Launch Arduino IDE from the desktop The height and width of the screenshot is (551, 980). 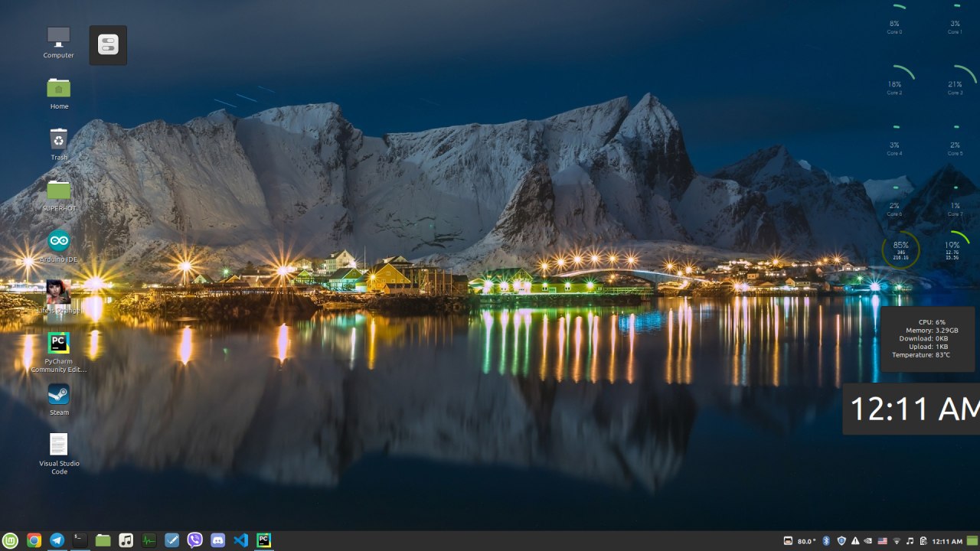coord(59,246)
